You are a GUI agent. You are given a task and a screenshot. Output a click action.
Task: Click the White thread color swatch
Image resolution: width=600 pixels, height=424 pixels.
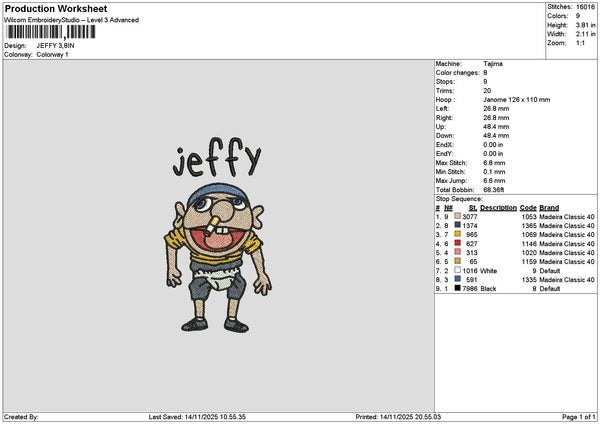pos(457,270)
